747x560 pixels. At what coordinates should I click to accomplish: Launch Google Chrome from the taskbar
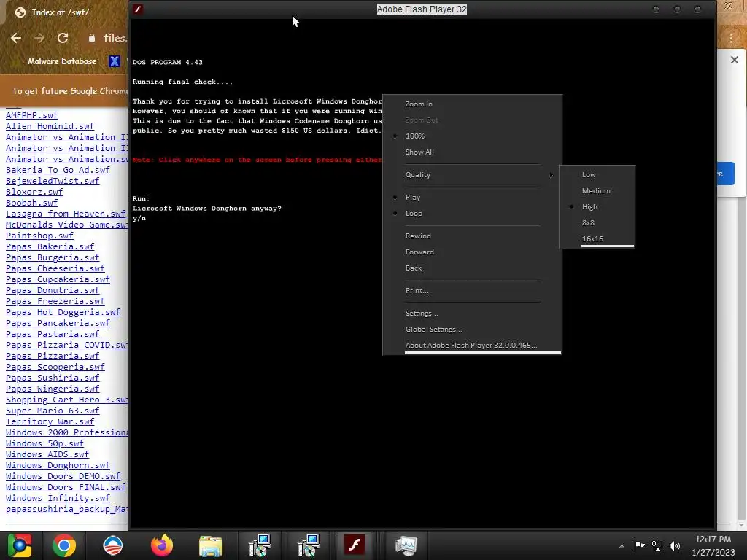pos(64,545)
